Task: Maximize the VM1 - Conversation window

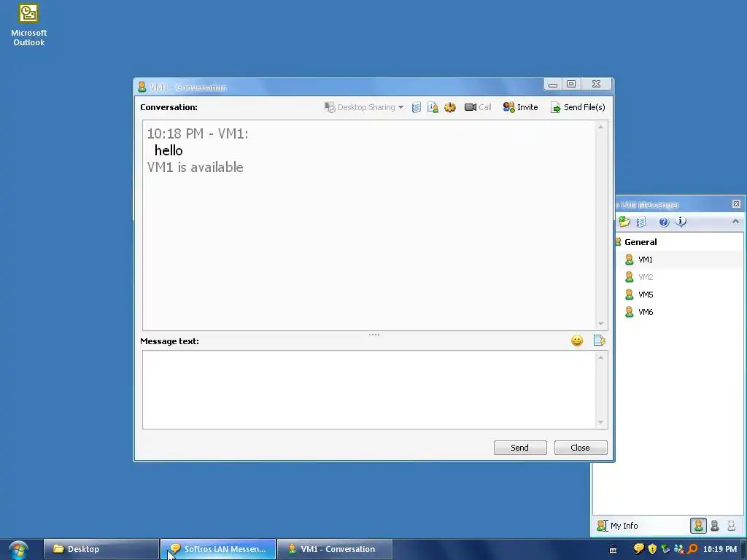Action: 571,84
